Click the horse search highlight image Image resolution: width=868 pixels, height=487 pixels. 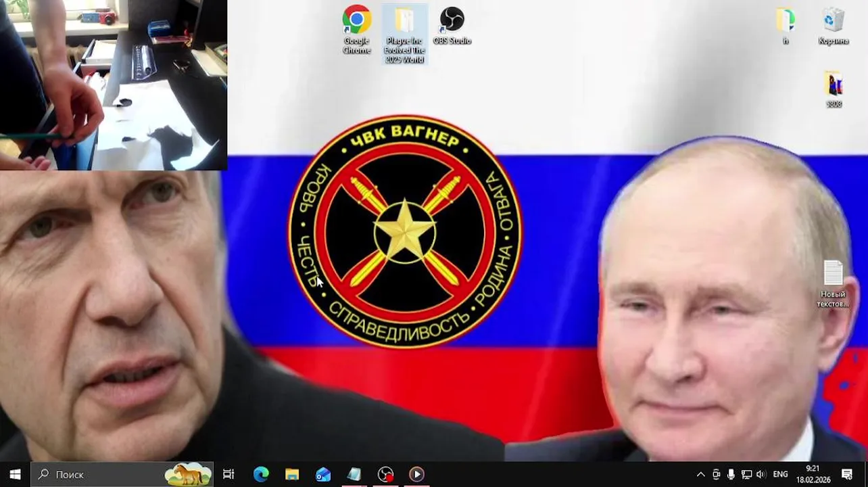pyautogui.click(x=189, y=474)
